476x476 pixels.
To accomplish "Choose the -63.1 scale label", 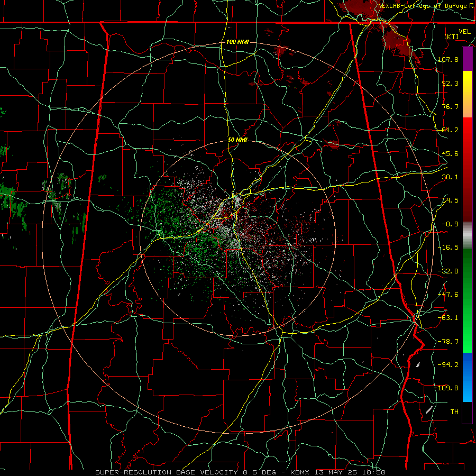I will tap(448, 318).
